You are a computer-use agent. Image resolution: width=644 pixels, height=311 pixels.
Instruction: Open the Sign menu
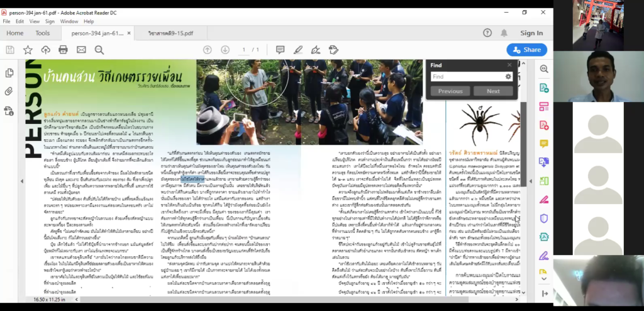(50, 21)
